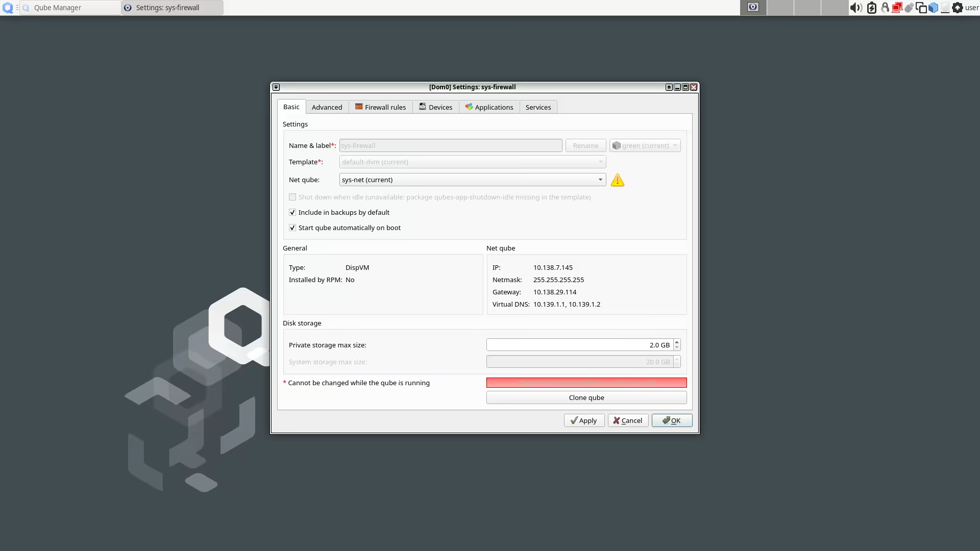Open the disk space tray icon

(x=945, y=8)
